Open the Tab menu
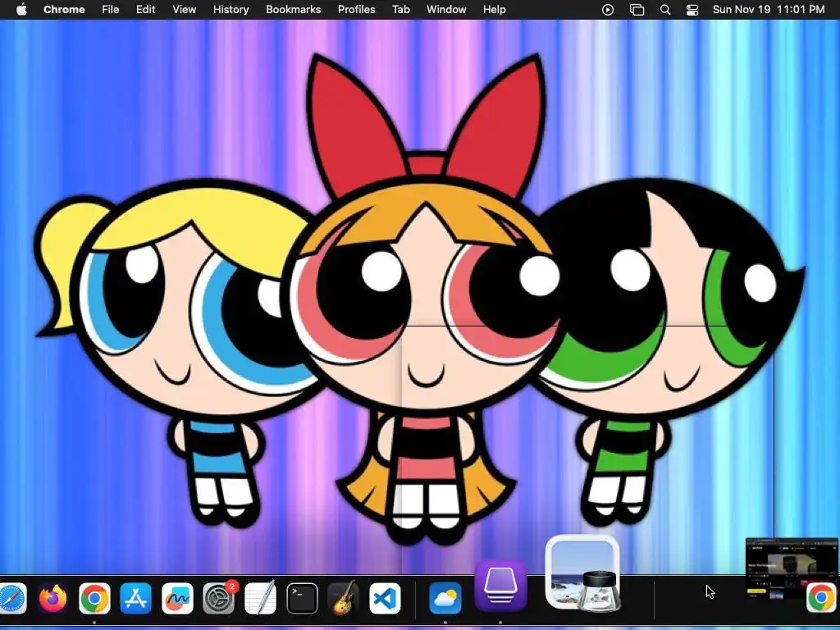The image size is (840, 630). pyautogui.click(x=400, y=10)
